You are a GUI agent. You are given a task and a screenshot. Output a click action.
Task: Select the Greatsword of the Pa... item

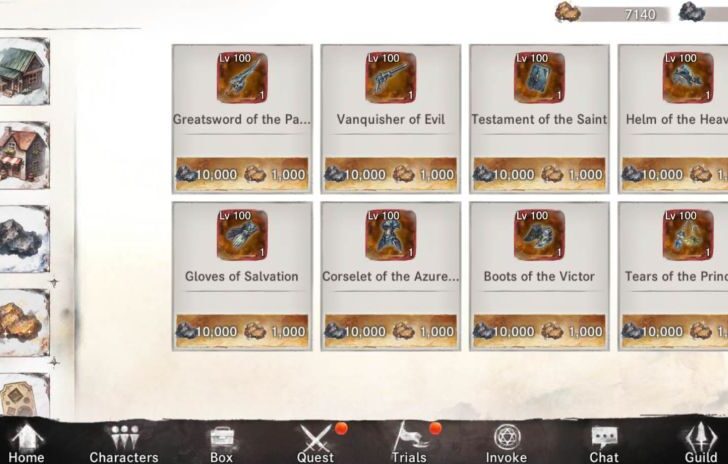(x=242, y=119)
